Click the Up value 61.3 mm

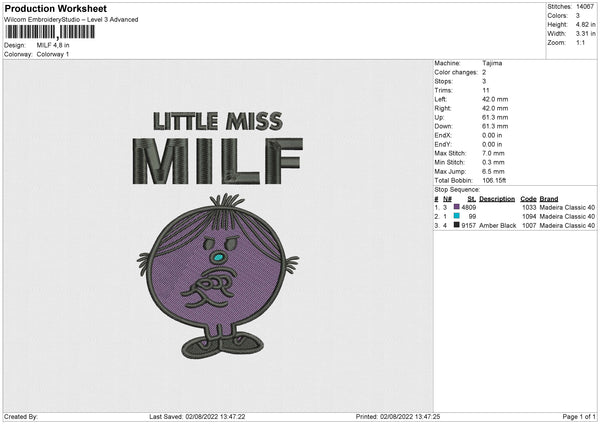495,117
